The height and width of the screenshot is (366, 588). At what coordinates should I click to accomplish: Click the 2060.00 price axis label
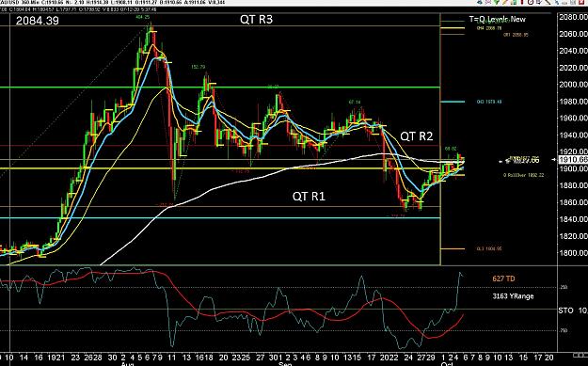[x=573, y=34]
